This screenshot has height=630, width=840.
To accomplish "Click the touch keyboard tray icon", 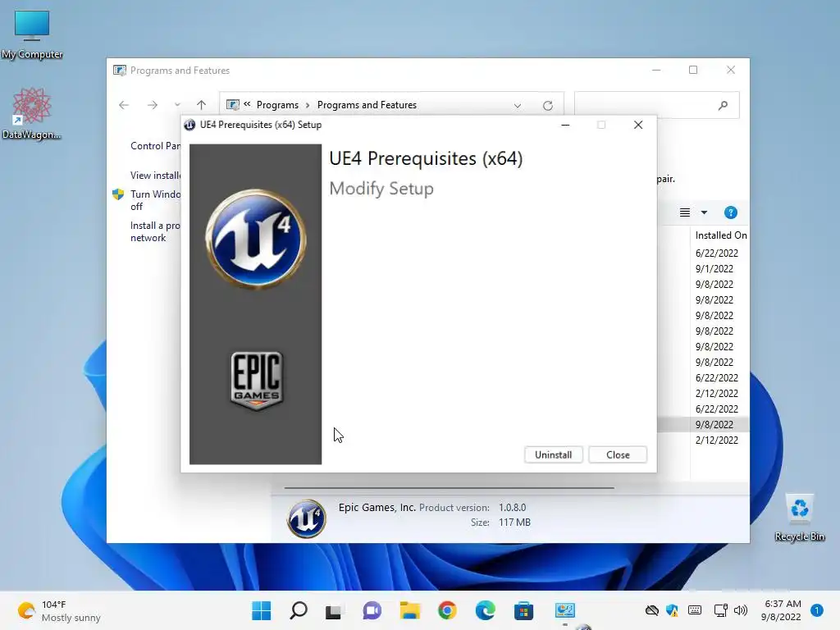I will (695, 610).
